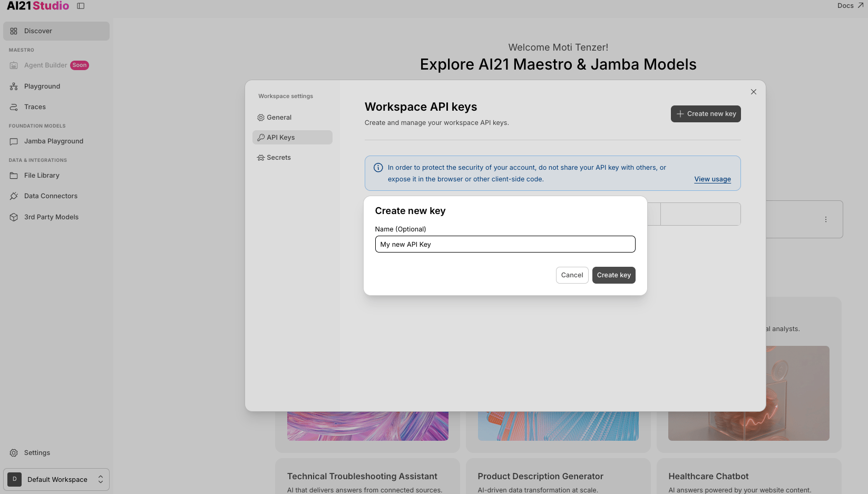The image size is (868, 494).
Task: Click the pink abstract card thumbnail
Action: 368,426
